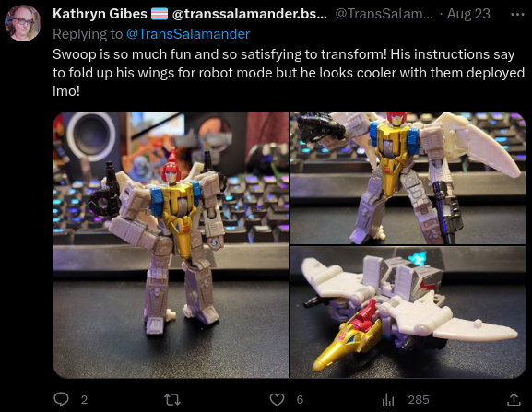Click the tweet text about Swoop

[289, 73]
